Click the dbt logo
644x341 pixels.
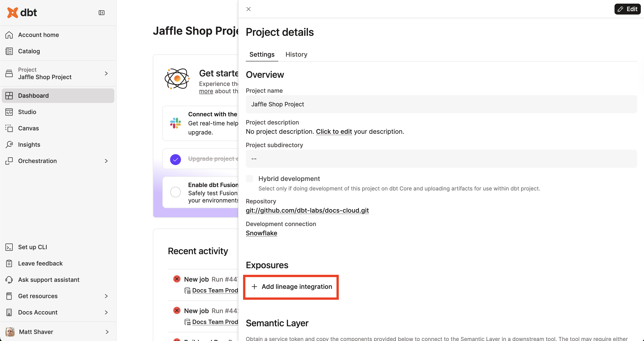pyautogui.click(x=22, y=12)
